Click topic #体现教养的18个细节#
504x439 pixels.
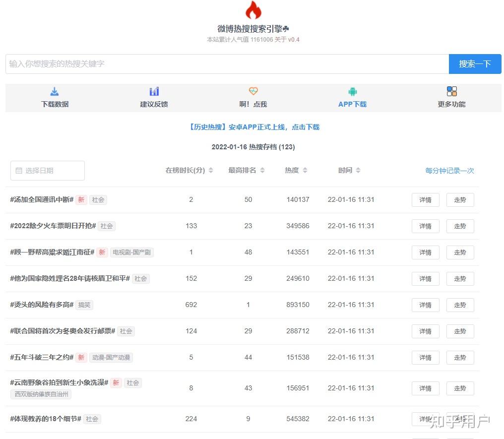pyautogui.click(x=46, y=419)
